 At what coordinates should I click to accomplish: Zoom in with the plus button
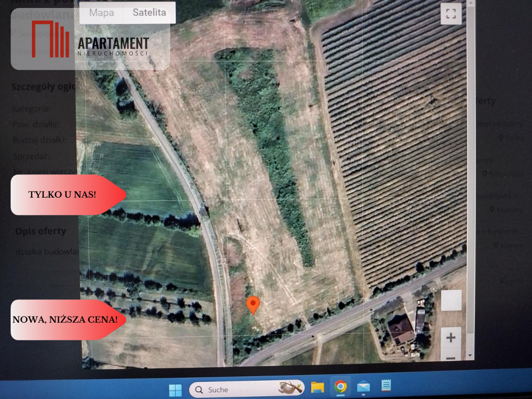(x=451, y=338)
